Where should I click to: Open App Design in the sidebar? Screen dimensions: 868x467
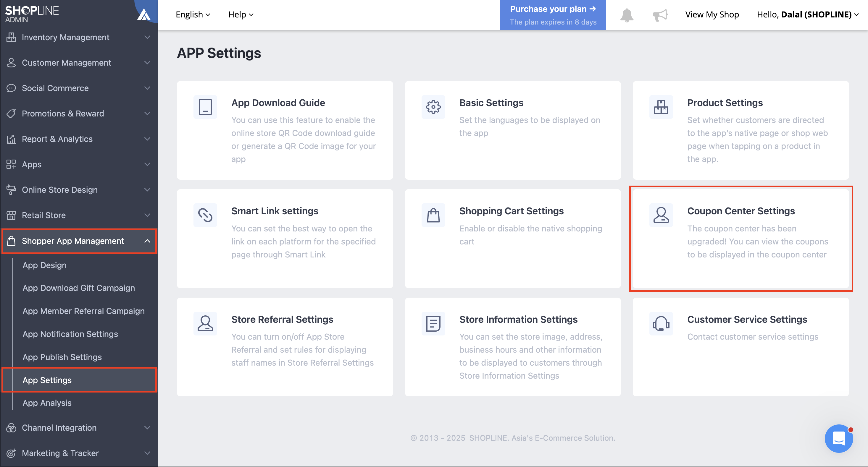coord(44,265)
